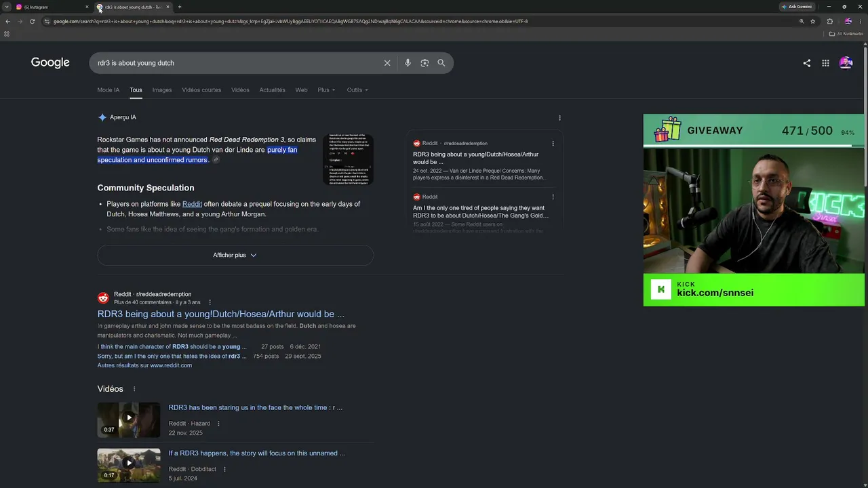Click the source link icon after 'unconfirmed rumors'
Viewport: 868px width, 488px height.
216,160
